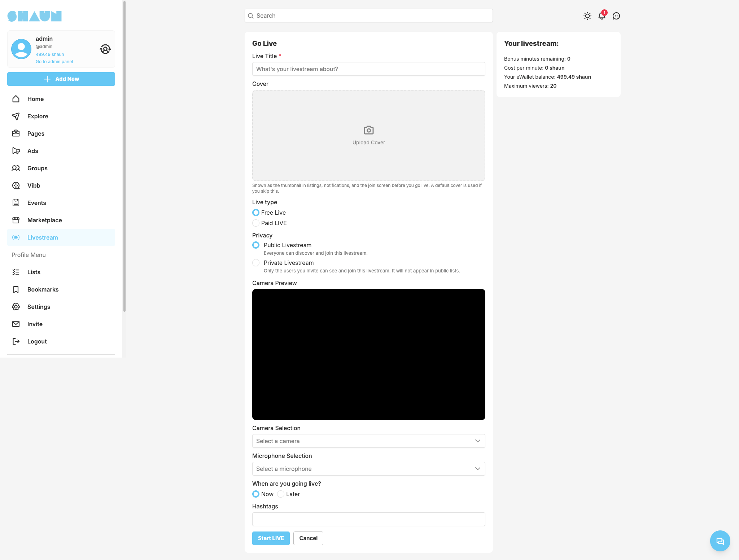Click the Ads megaphone icon
The height and width of the screenshot is (560, 739).
tap(16, 151)
